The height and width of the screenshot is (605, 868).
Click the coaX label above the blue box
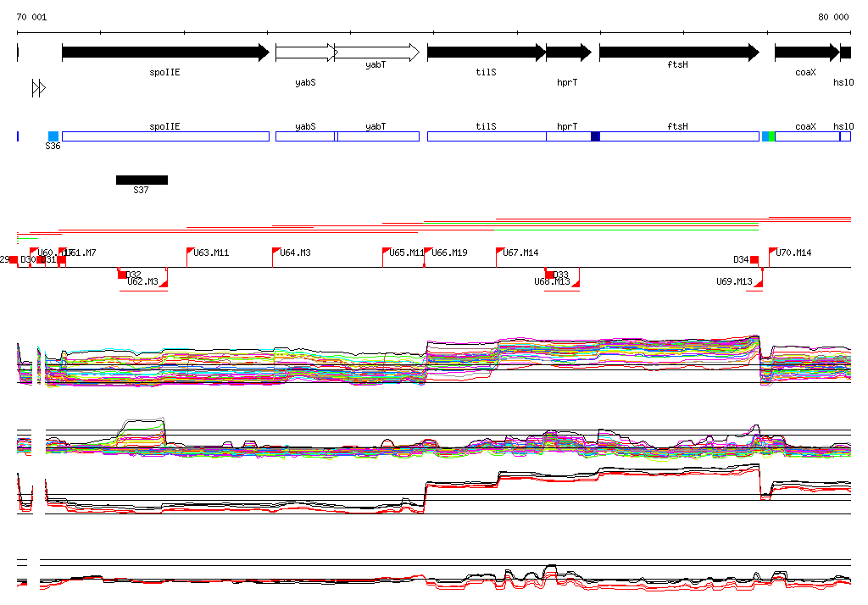pyautogui.click(x=805, y=126)
